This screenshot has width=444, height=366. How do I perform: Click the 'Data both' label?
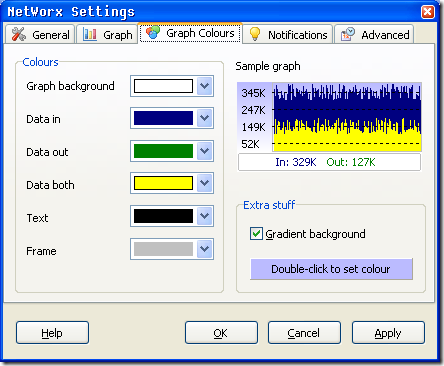(50, 185)
